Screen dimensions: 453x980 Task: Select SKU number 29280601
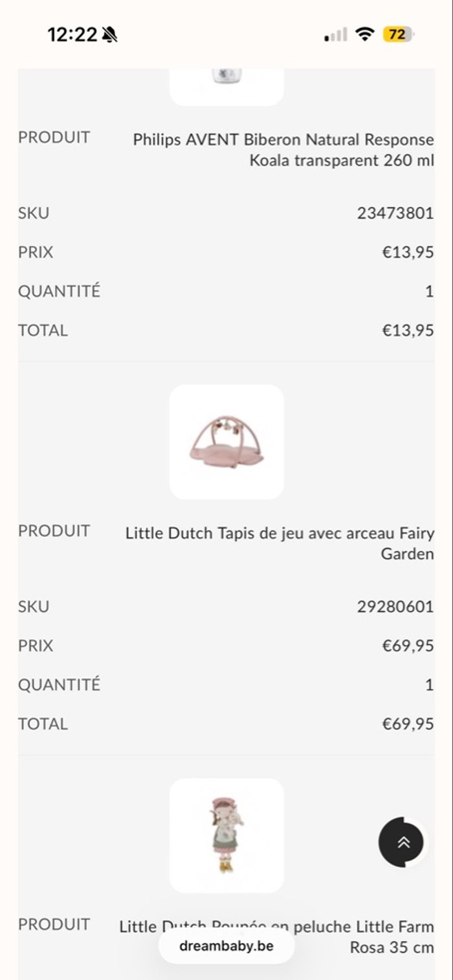coord(395,607)
